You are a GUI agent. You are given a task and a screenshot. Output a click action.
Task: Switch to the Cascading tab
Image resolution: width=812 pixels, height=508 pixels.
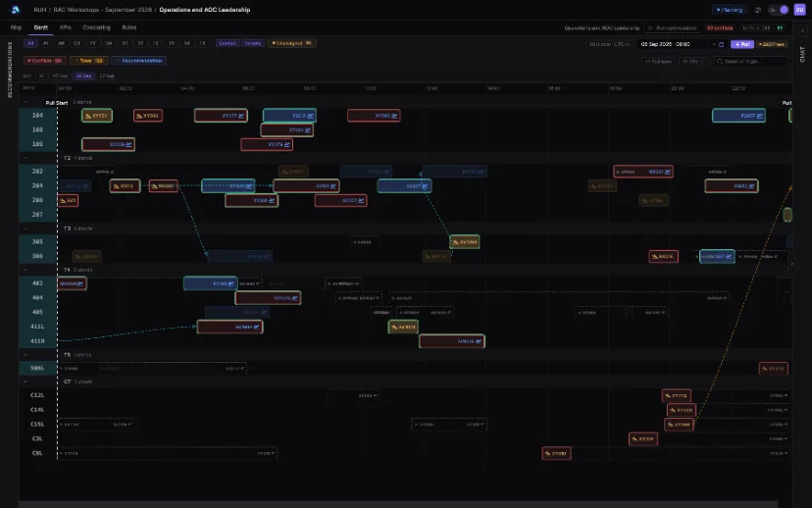point(96,27)
